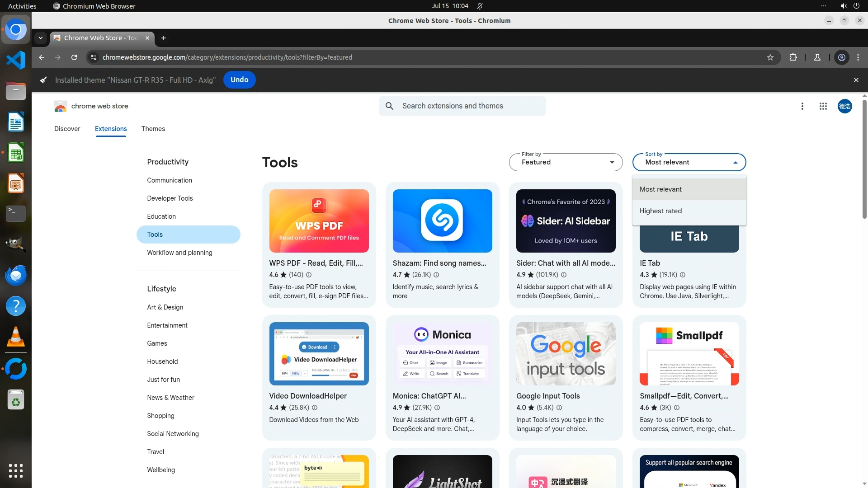Screen dimensions: 868x488
Task: Open web store three-dot options menu
Action: 802,106
